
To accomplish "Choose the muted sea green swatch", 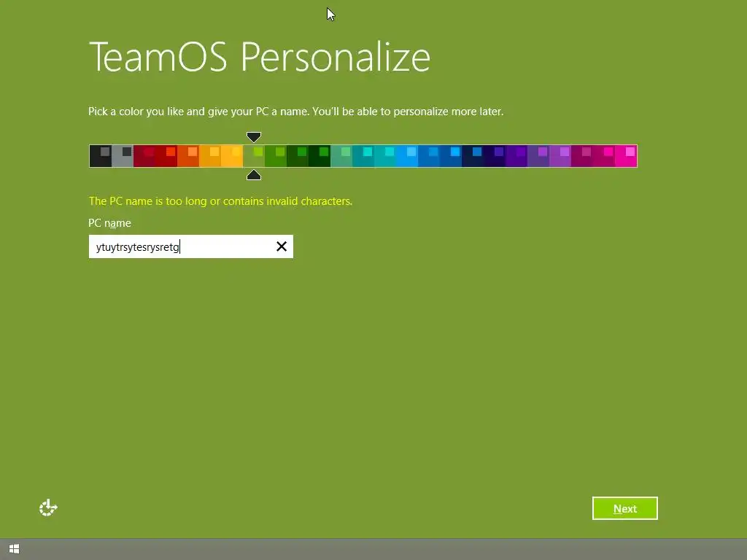I will [x=341, y=156].
